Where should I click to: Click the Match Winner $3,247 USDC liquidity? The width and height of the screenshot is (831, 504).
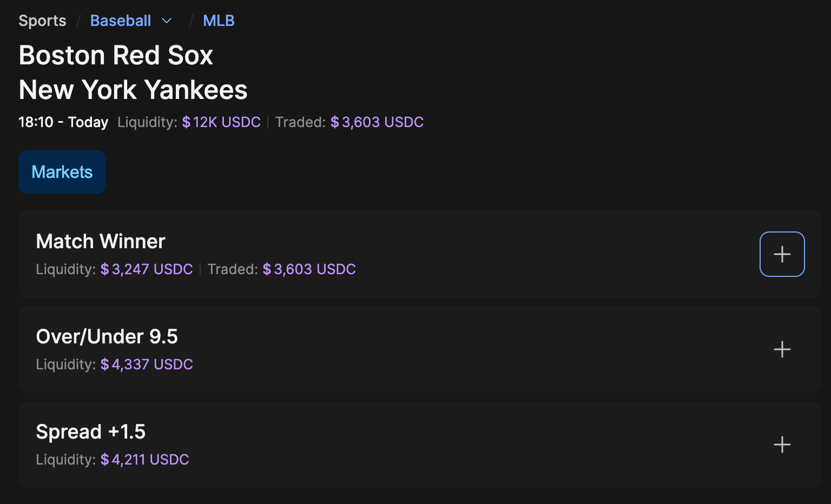(x=147, y=269)
